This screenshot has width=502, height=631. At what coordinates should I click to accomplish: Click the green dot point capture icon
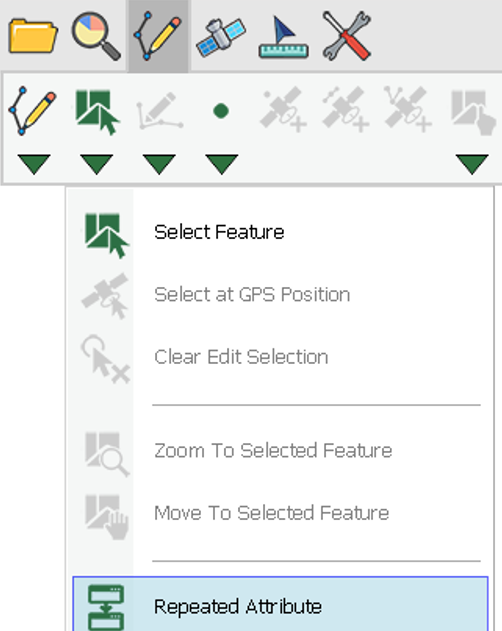(221, 111)
